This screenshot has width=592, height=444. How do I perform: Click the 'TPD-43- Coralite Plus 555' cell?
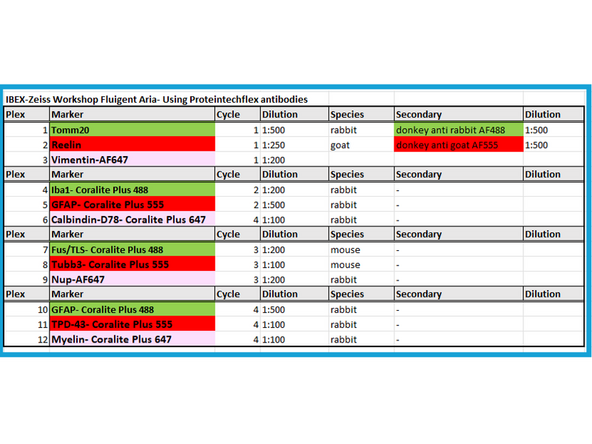point(132,324)
